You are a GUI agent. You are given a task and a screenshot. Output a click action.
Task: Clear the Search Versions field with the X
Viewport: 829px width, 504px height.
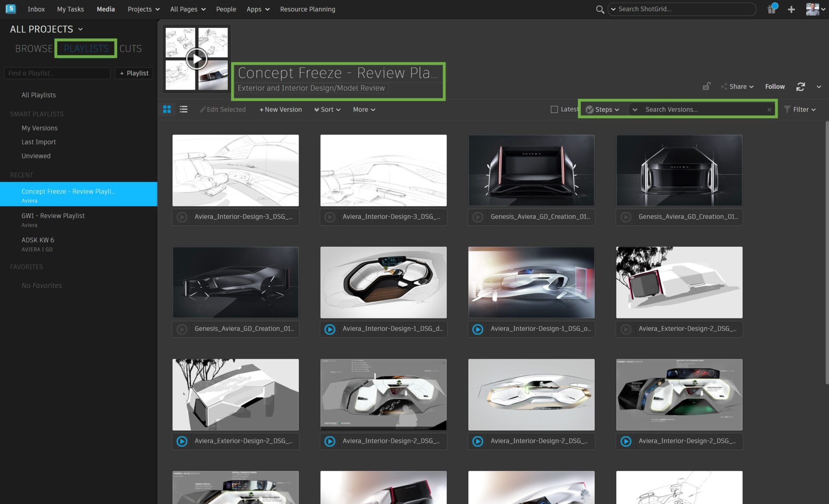pos(769,109)
